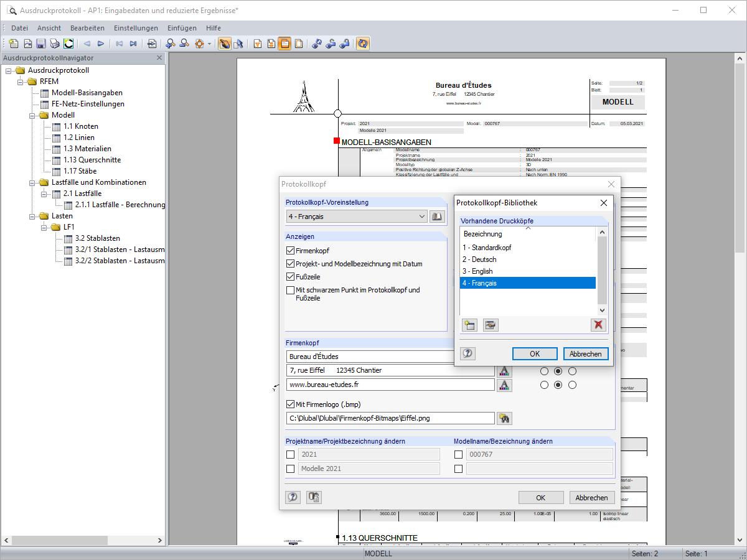The height and width of the screenshot is (560, 747).
Task: Click the zoom in magnifier icon
Action: (170, 44)
